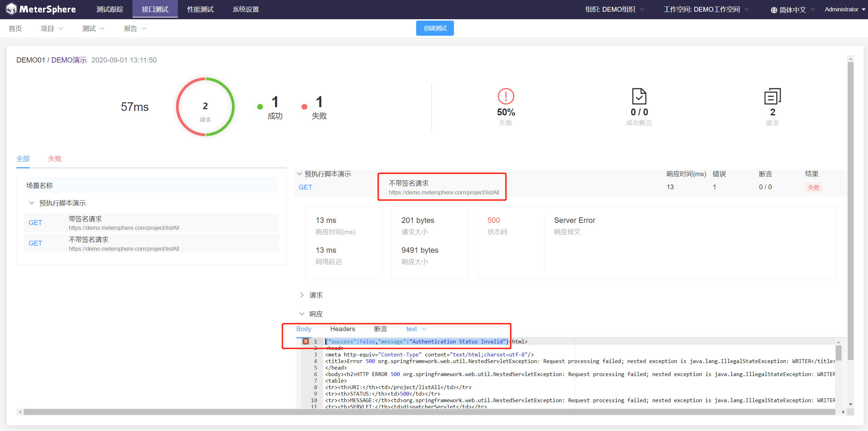This screenshot has height=431, width=868.
Task: Open the 性能测试 top menu
Action: click(x=200, y=10)
